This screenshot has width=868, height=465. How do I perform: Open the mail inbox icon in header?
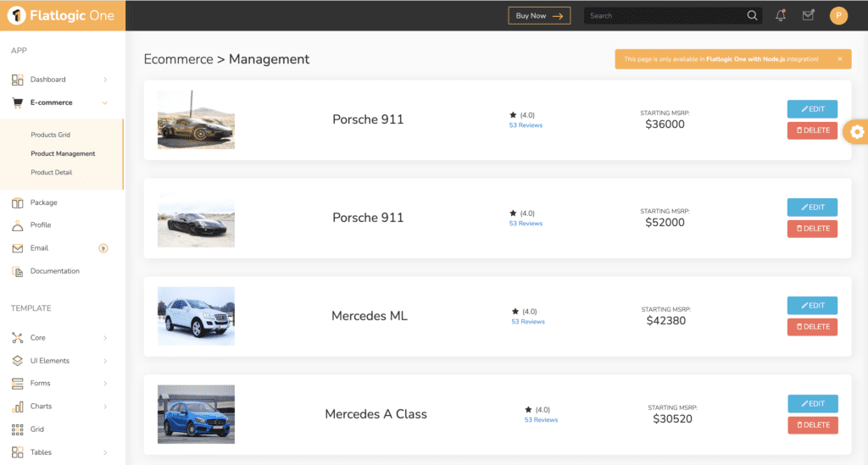click(x=808, y=15)
